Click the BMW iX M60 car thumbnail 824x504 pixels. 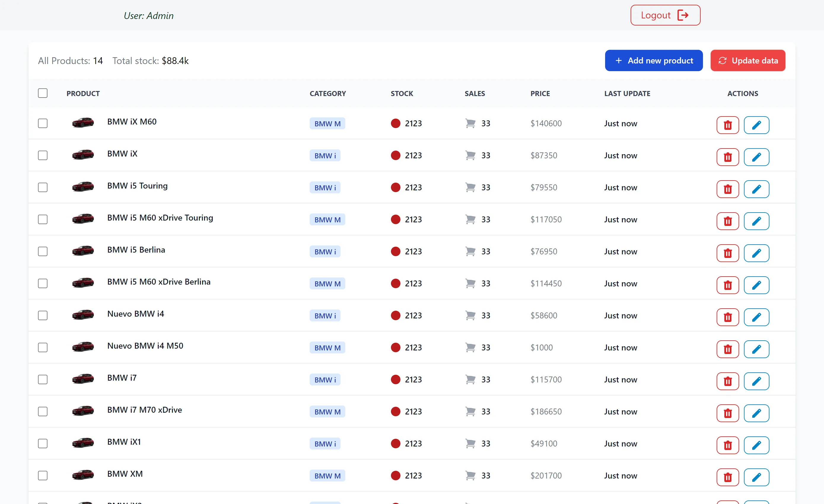83,123
